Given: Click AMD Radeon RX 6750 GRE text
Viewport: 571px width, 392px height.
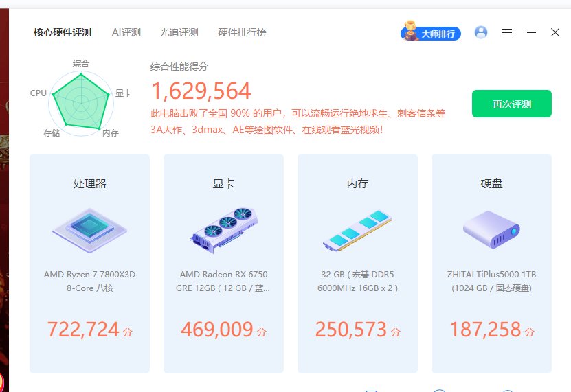Looking at the screenshot, I should pos(223,281).
